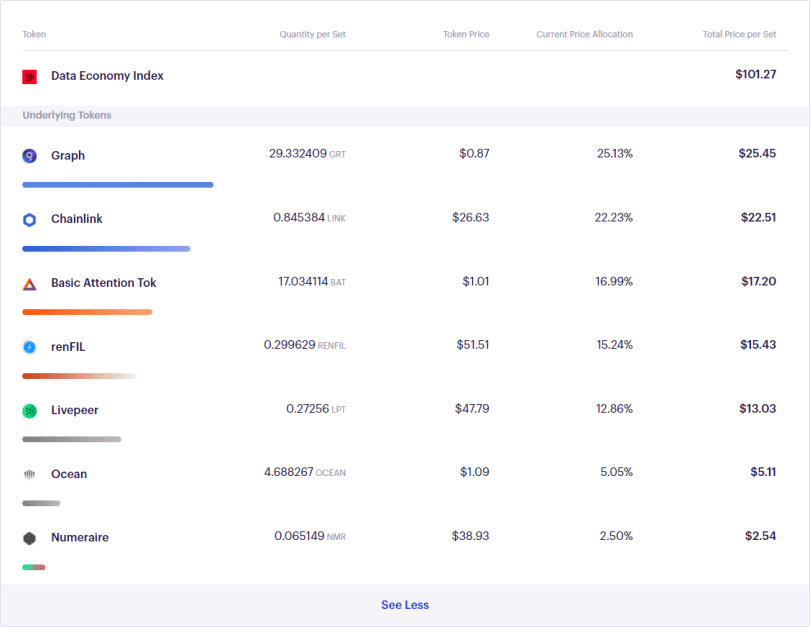This screenshot has width=810, height=627.
Task: Click the $15.43 renFIL total price
Action: point(758,344)
